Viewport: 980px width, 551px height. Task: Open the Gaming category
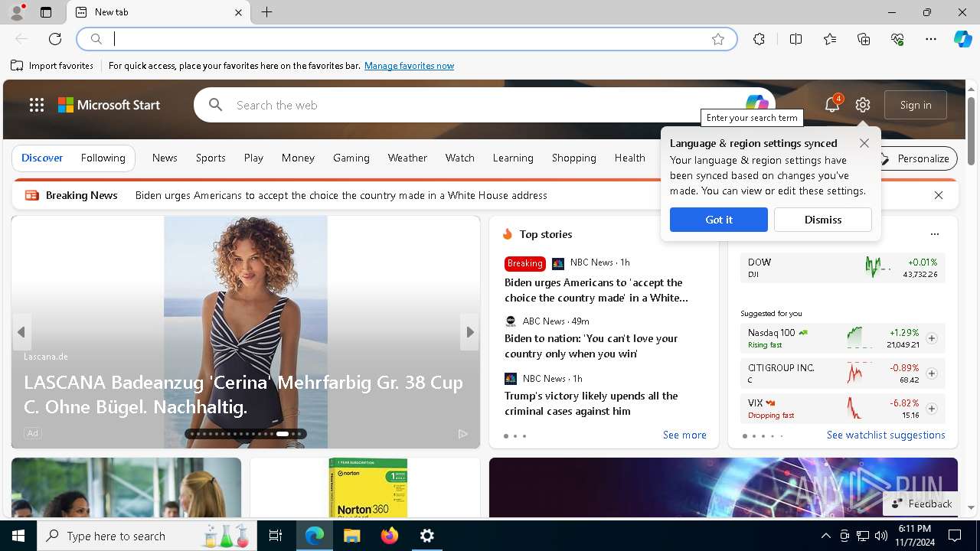coord(351,158)
